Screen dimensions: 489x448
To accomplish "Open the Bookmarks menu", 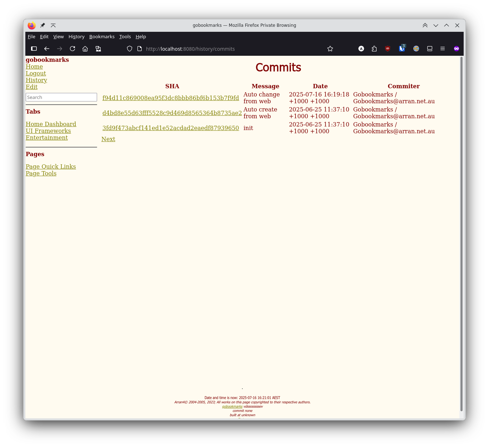I will point(102,36).
